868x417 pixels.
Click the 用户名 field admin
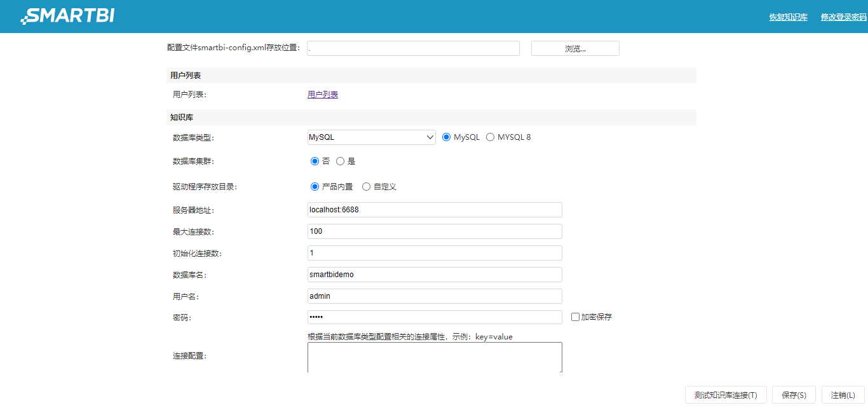click(435, 296)
